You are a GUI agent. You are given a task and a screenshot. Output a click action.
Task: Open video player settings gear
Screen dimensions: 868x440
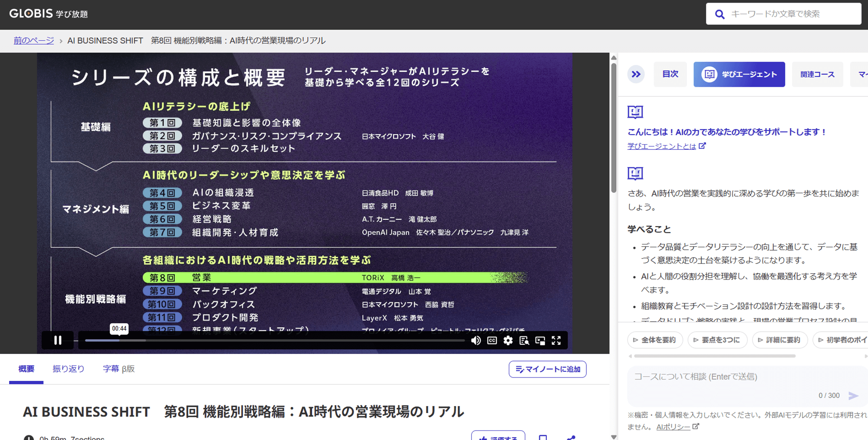(508, 341)
